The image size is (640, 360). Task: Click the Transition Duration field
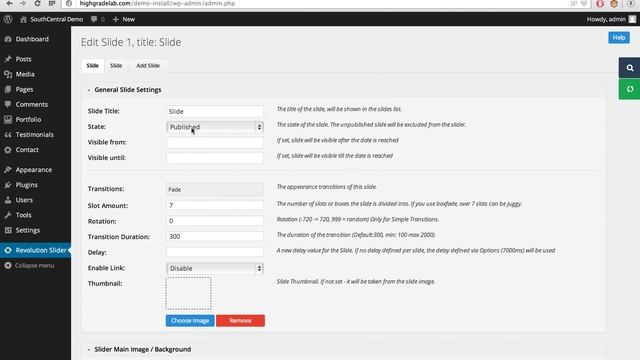click(x=215, y=236)
